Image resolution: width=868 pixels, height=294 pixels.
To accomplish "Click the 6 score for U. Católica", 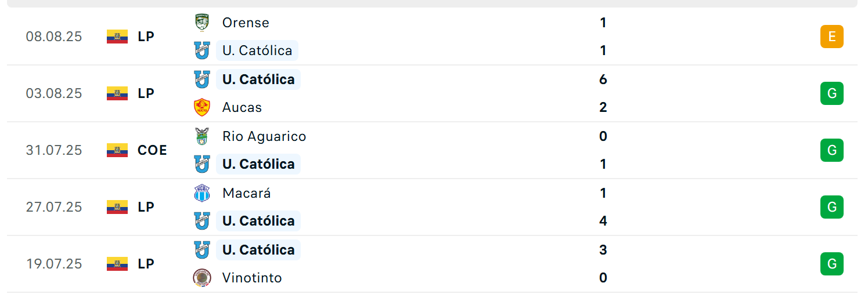I will point(603,79).
